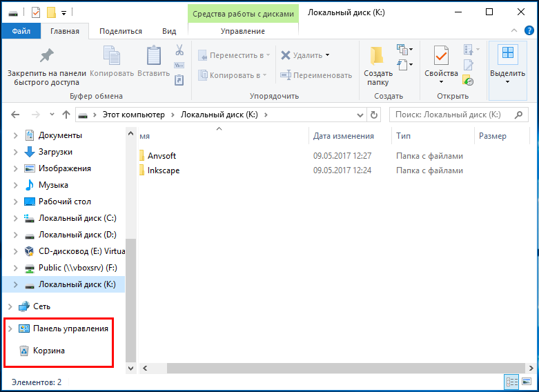Click the Copy (Копировать) icon

(112, 55)
